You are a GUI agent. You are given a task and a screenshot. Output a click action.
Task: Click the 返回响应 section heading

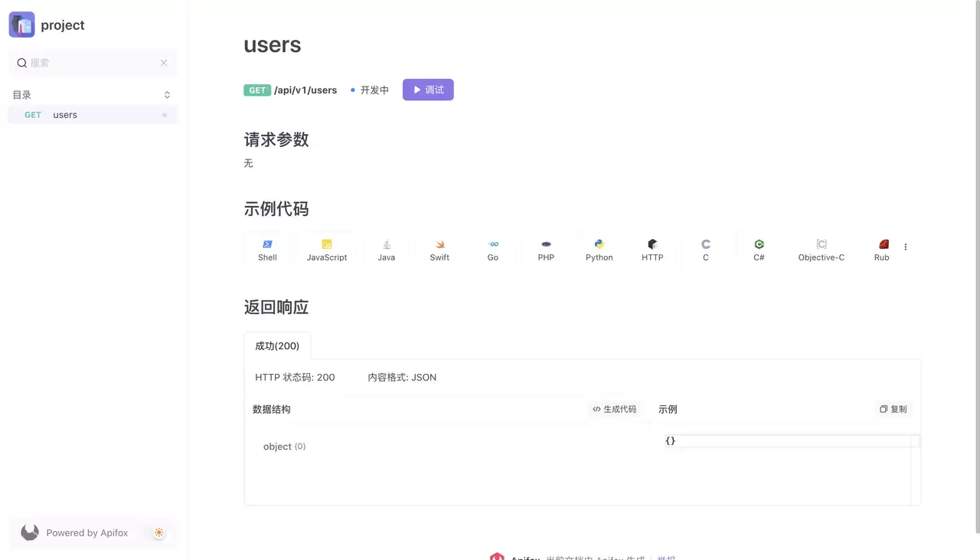(276, 307)
